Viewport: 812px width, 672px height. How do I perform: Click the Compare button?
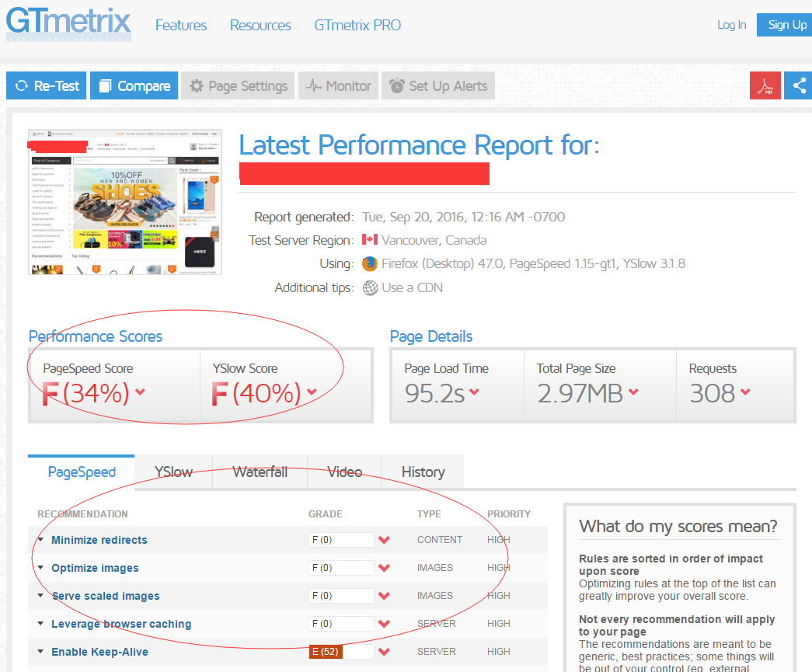(x=134, y=85)
